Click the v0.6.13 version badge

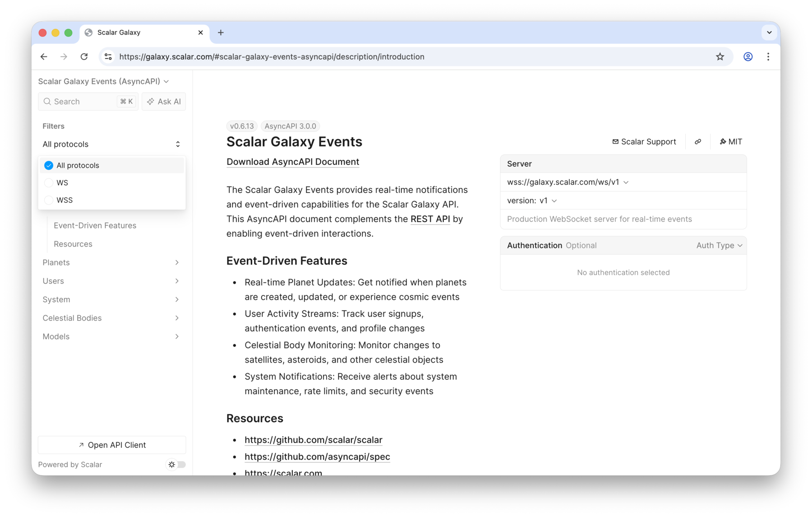242,126
